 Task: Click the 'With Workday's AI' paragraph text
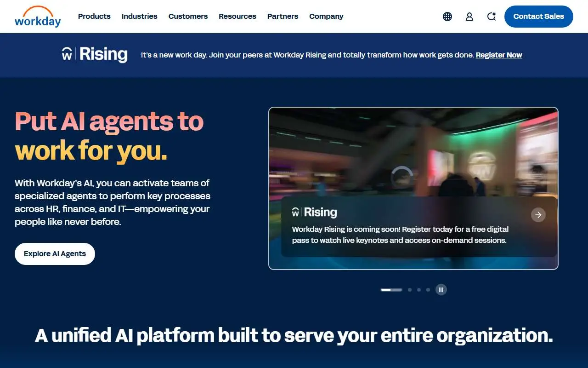click(113, 202)
